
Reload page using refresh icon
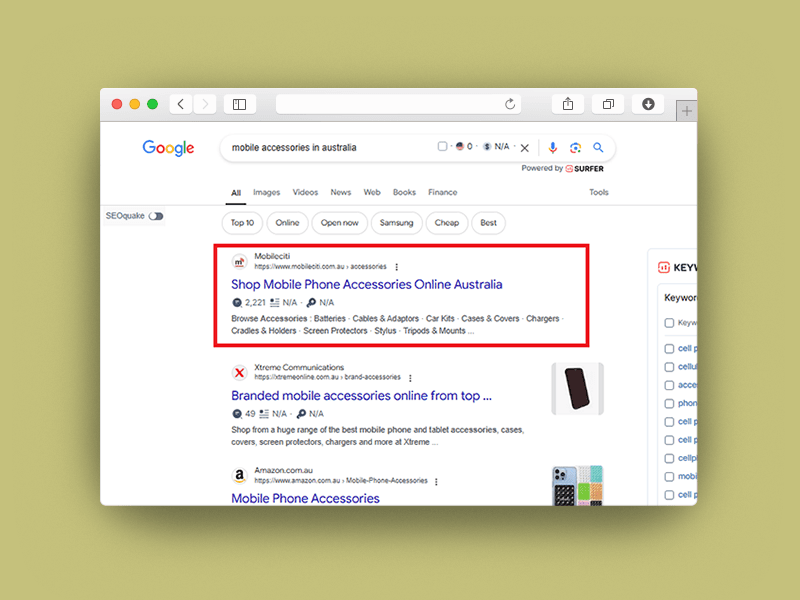pyautogui.click(x=510, y=104)
